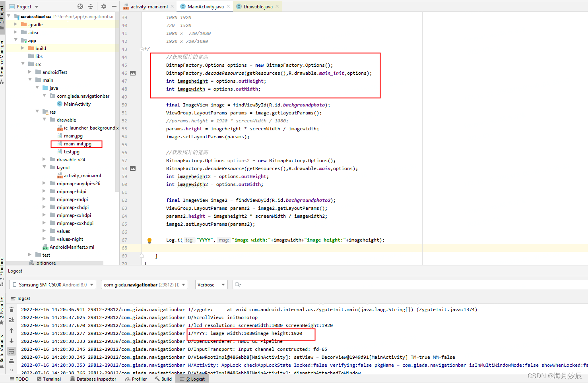Image resolution: width=588 pixels, height=383 pixels.
Task: Switch to activity_main.xml editor tab
Action: click(149, 6)
